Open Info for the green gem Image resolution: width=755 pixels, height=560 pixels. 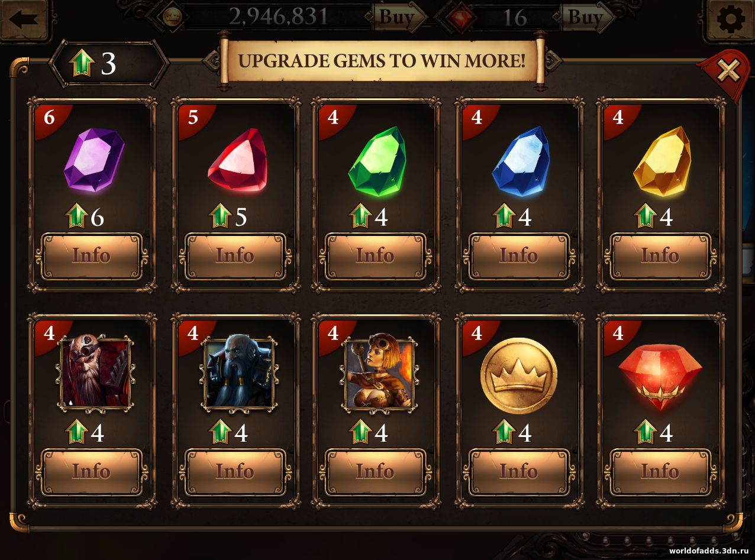click(375, 256)
